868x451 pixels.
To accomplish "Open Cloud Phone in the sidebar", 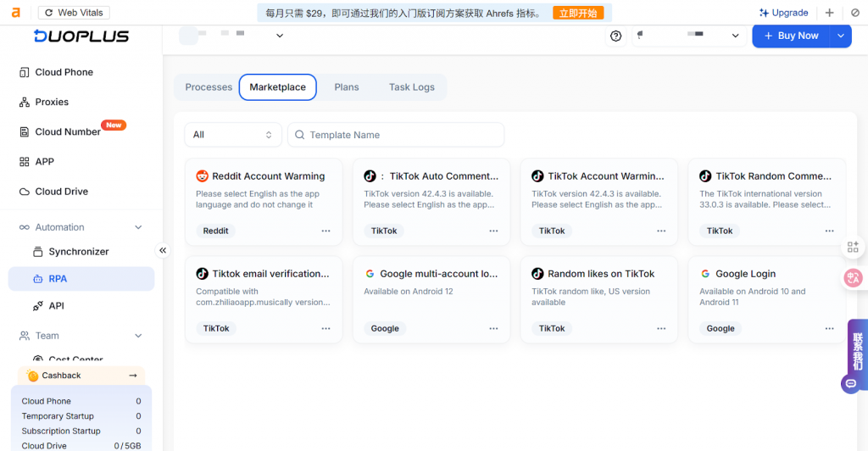I will click(64, 72).
